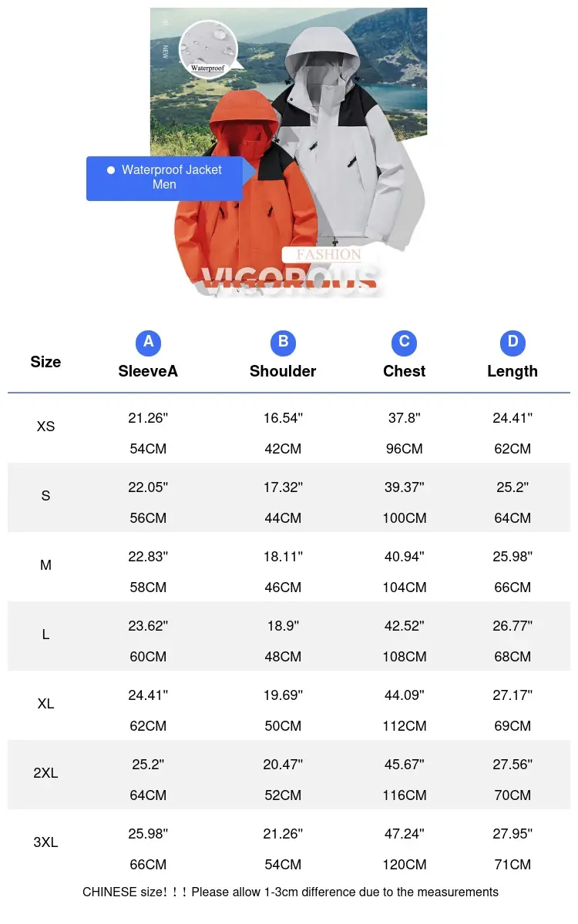Select the SleeveA column header
The height and width of the screenshot is (924, 578).
pos(148,371)
